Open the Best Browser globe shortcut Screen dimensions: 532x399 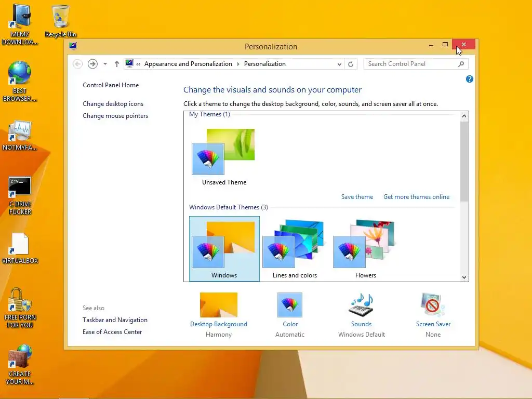(20, 82)
